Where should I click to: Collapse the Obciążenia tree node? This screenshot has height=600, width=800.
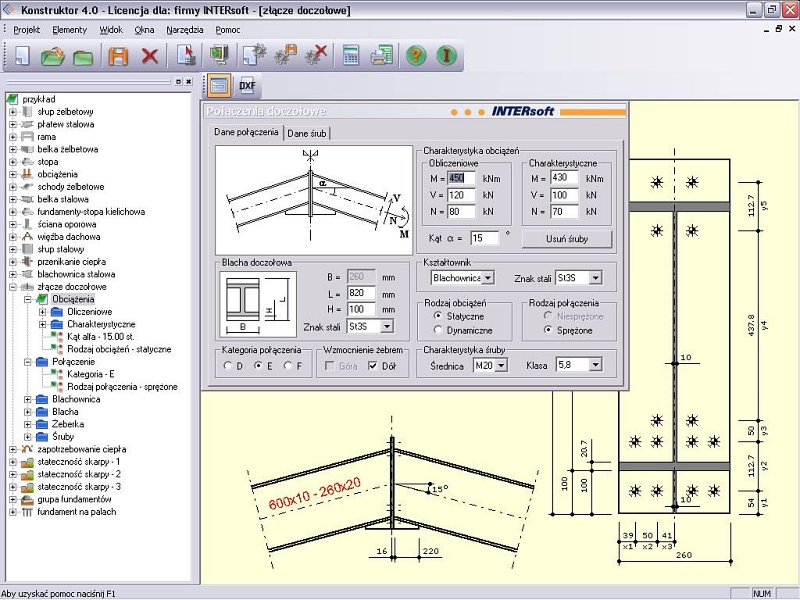tap(28, 299)
